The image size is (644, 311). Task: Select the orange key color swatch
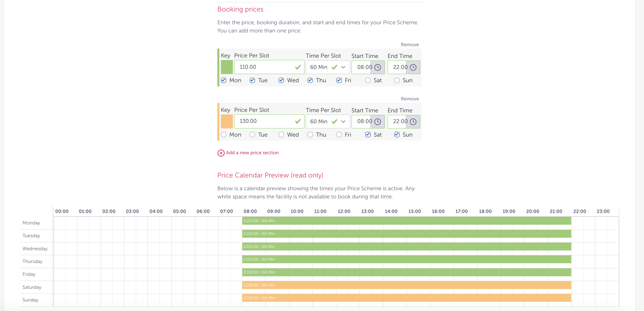point(227,122)
